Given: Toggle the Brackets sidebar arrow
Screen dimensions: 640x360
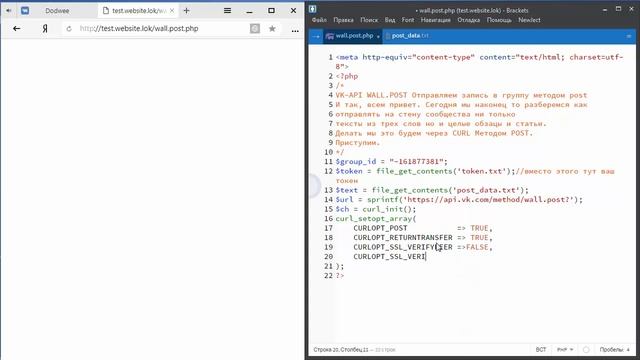Looking at the screenshot, I should click(316, 36).
